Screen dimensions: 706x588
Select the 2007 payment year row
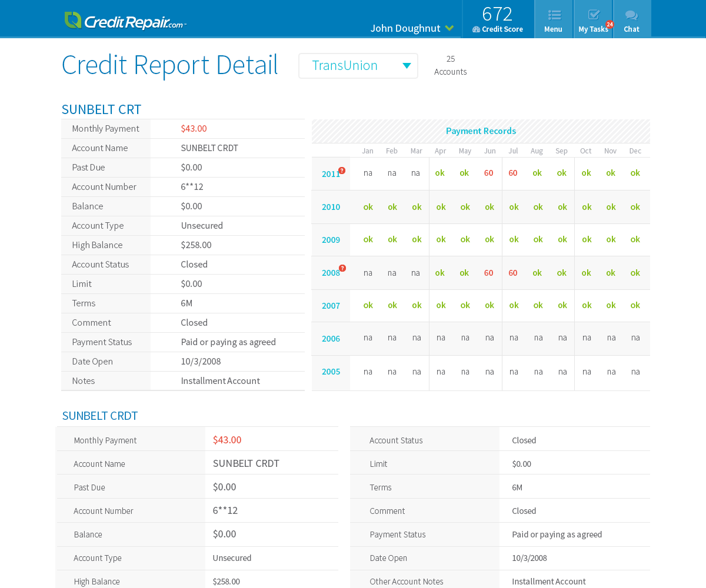click(481, 306)
